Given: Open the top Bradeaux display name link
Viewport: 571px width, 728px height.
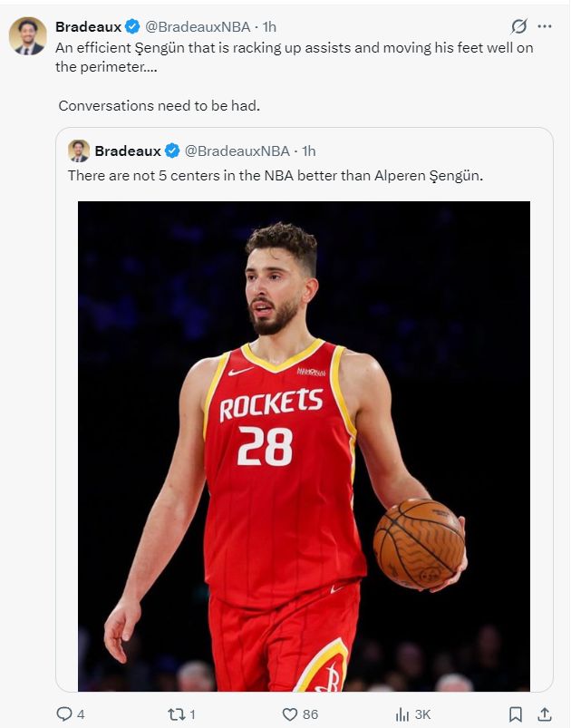Looking at the screenshot, I should tap(88, 27).
